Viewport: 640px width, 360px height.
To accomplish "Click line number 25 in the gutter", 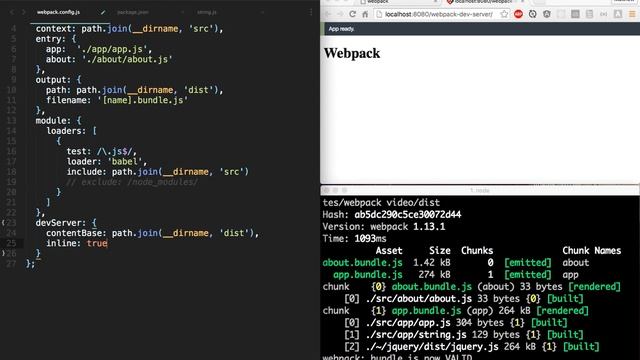I will point(11,243).
